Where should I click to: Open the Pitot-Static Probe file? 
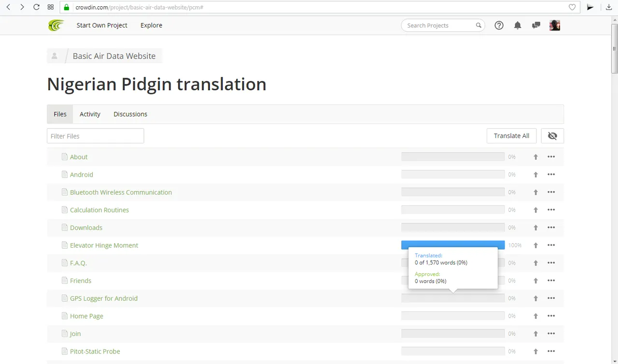point(95,351)
